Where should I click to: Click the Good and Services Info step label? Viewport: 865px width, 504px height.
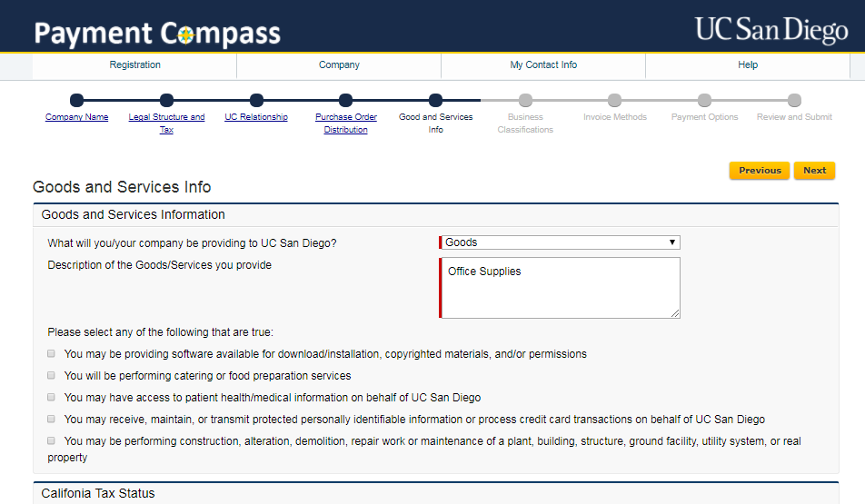436,123
